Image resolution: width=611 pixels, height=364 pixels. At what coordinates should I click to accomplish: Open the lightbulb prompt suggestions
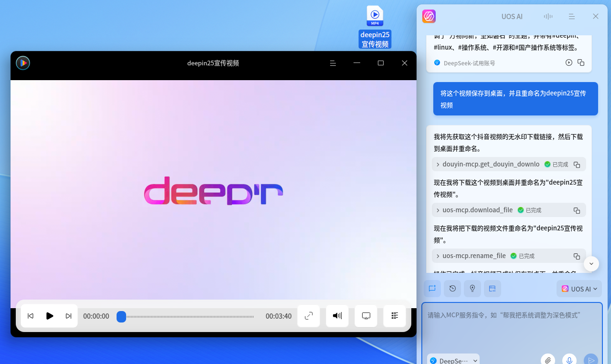tap(472, 289)
